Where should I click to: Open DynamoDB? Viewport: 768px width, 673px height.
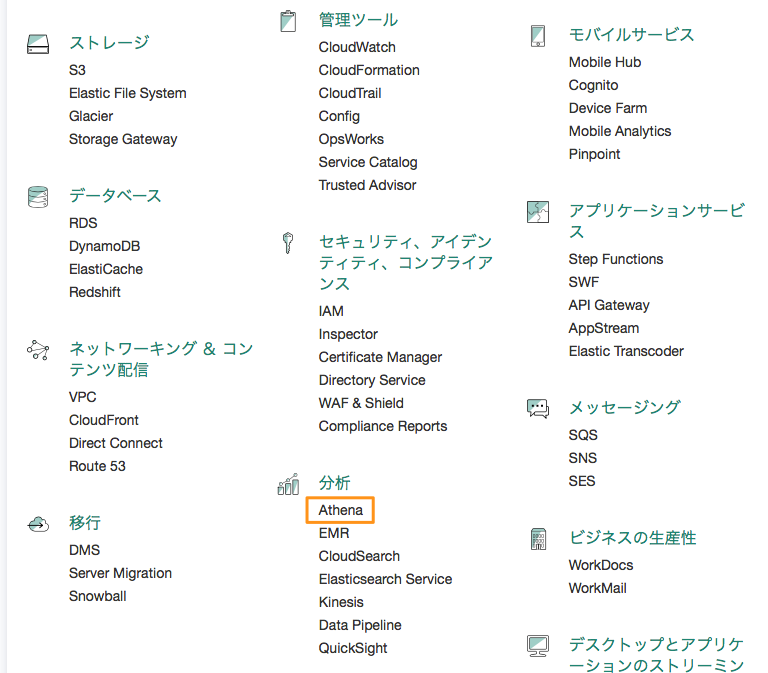[x=105, y=246]
